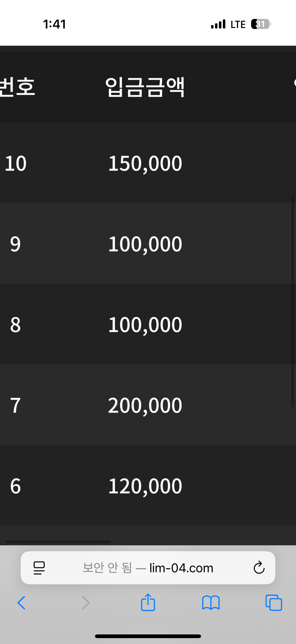Open the Safari share sheet icon
Screen dimensions: 296x644
pyautogui.click(x=148, y=602)
